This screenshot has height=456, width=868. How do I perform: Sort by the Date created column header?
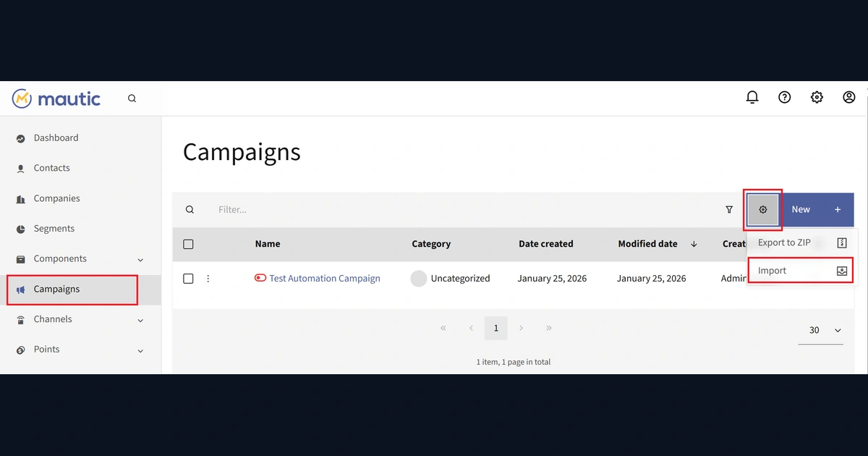(546, 245)
